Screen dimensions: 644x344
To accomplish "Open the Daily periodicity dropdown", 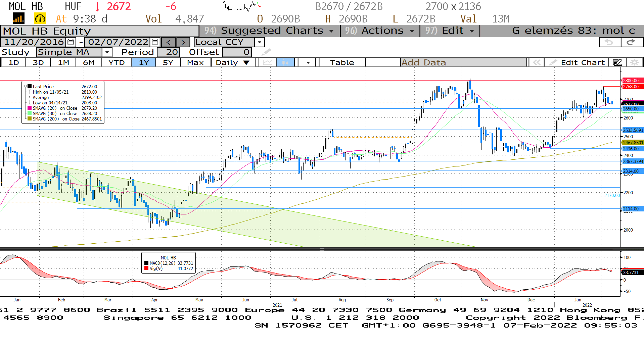I will click(233, 62).
